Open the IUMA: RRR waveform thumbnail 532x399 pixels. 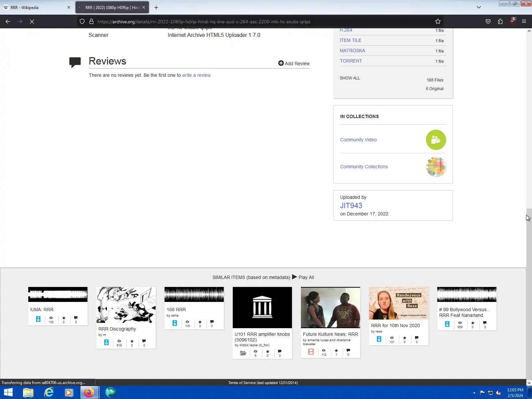58,294
